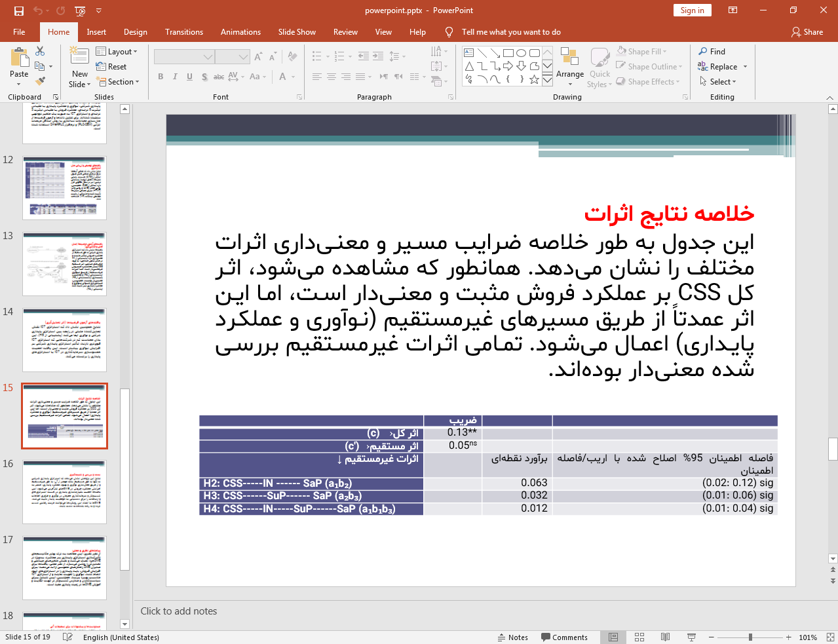Open the Insert ribbon tab

(x=96, y=32)
